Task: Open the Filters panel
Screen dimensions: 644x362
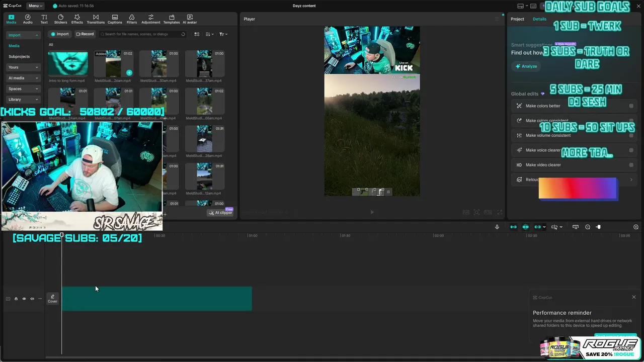Action: (x=132, y=19)
